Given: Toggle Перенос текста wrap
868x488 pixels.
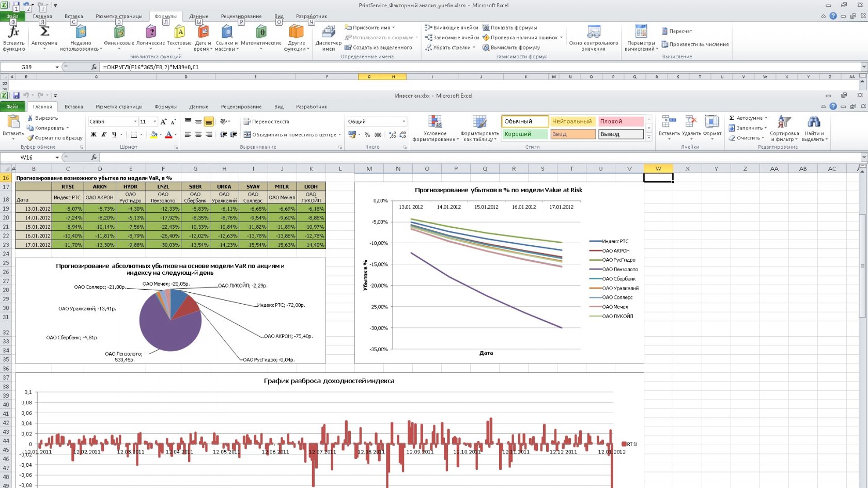Looking at the screenshot, I should click(267, 122).
